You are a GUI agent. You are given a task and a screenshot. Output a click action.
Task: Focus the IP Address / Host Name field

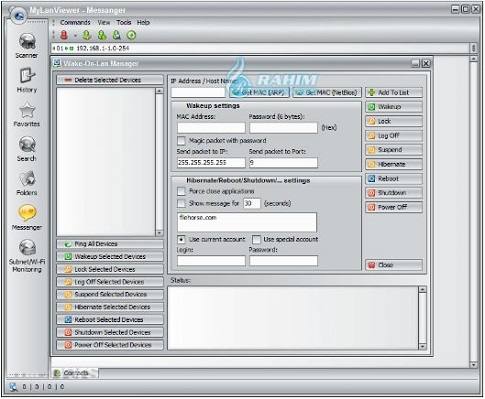pyautogui.click(x=198, y=92)
